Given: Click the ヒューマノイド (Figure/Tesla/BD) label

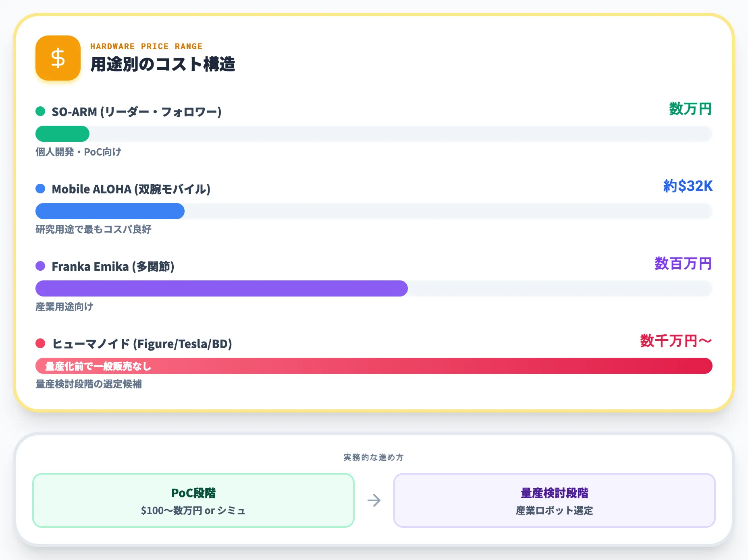Looking at the screenshot, I should coord(142,344).
